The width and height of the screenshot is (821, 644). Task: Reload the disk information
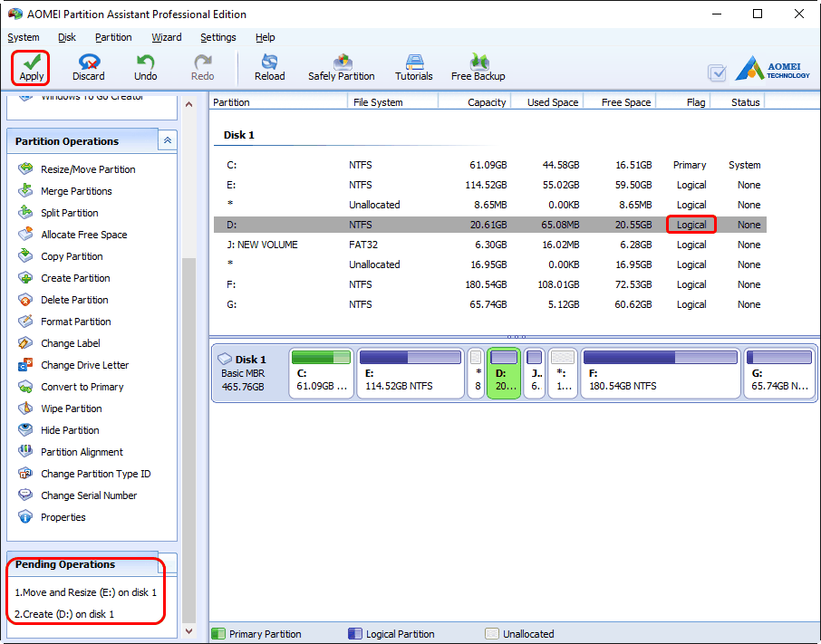tap(270, 68)
